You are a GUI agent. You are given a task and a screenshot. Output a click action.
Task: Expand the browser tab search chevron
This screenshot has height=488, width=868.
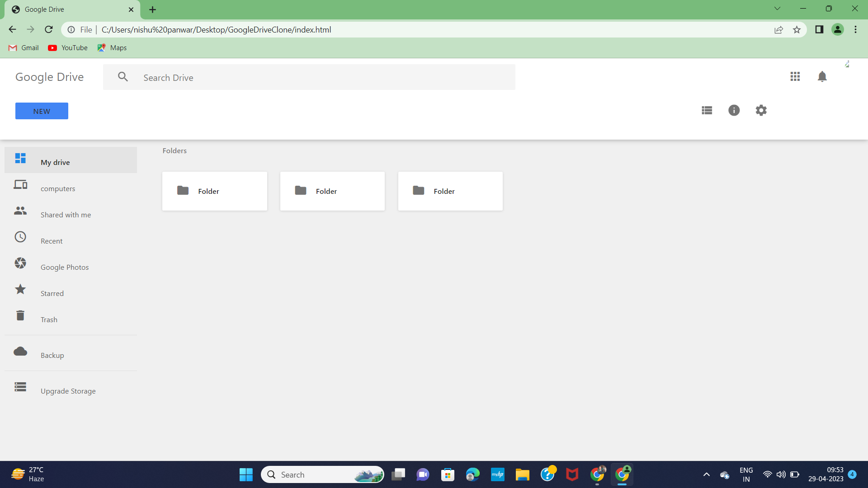tap(777, 8)
